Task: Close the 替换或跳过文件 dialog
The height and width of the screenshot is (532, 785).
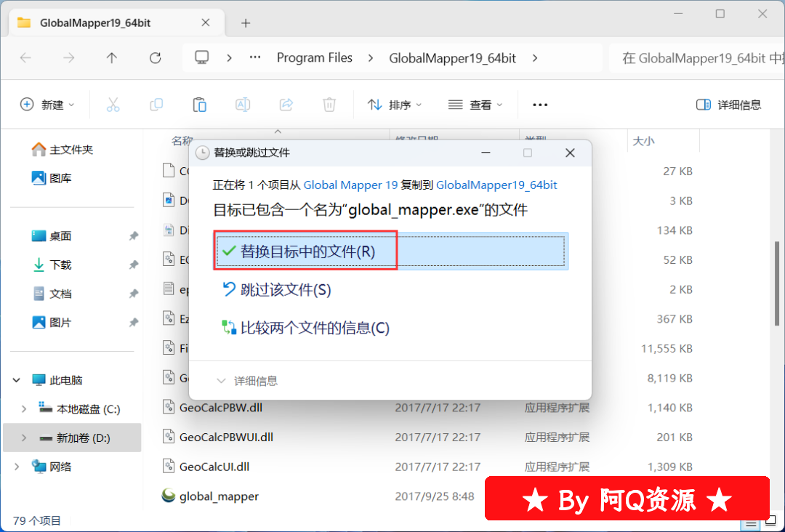Action: 570,153
